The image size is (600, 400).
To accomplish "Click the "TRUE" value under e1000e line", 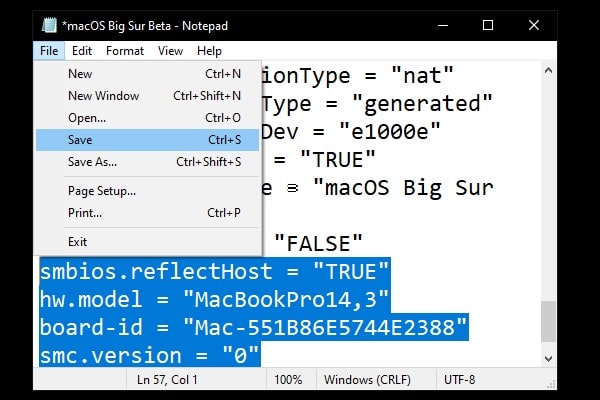I will 338,160.
